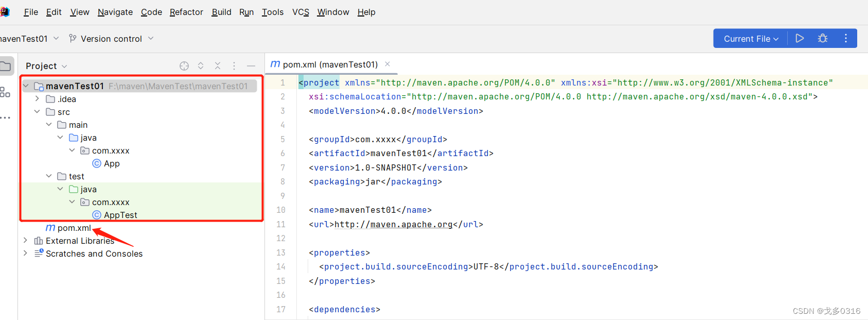
Task: Open the View menu
Action: pyautogui.click(x=80, y=12)
